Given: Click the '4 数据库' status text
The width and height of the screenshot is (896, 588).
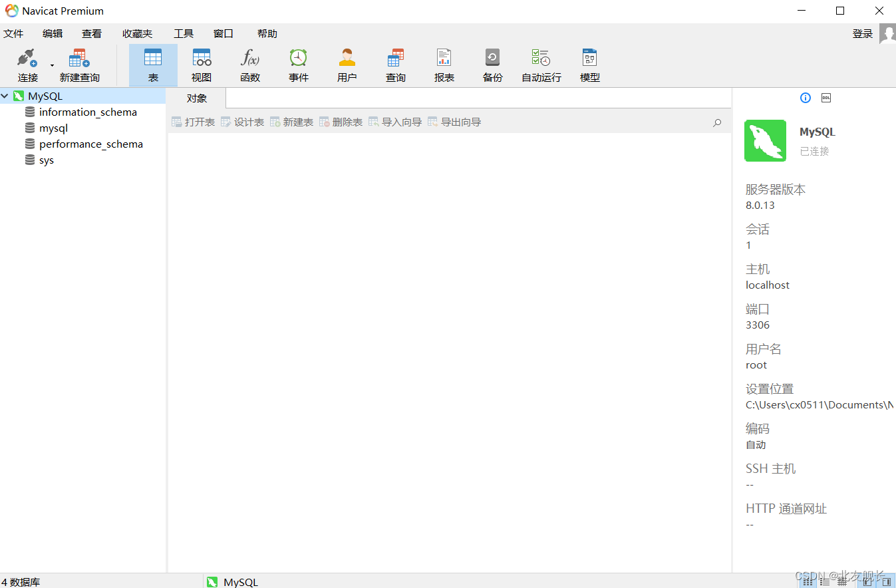Looking at the screenshot, I should pos(21,582).
